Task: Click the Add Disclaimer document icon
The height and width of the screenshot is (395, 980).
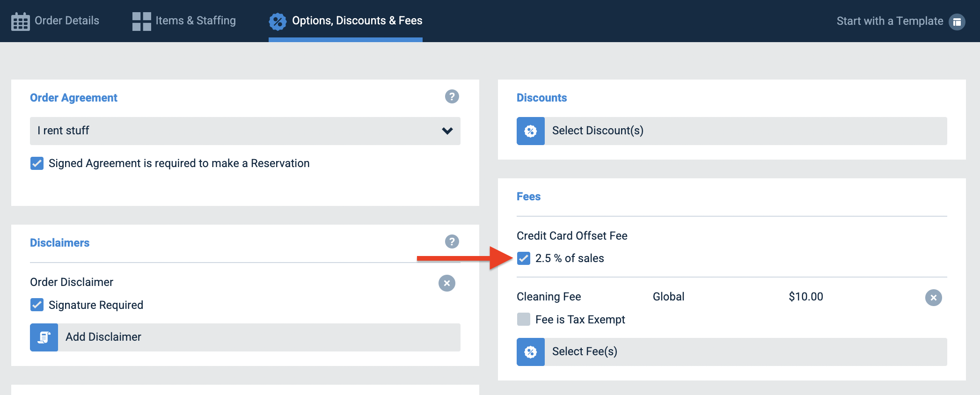Action: click(x=44, y=337)
